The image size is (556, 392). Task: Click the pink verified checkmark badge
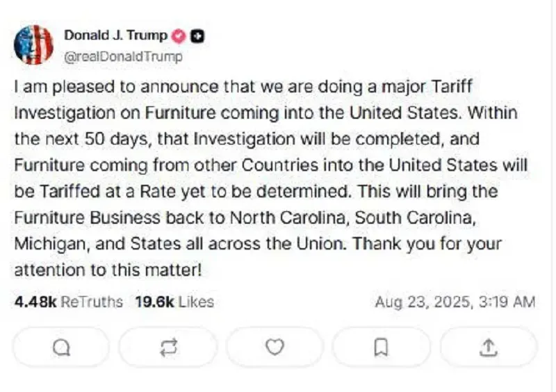coord(179,36)
